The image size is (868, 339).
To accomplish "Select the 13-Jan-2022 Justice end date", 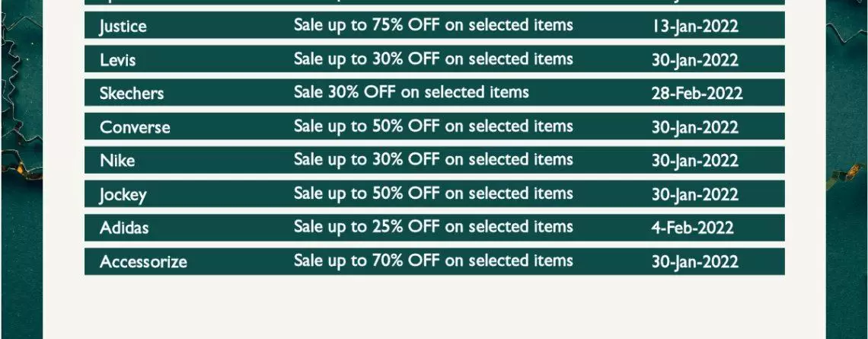I will (x=694, y=27).
